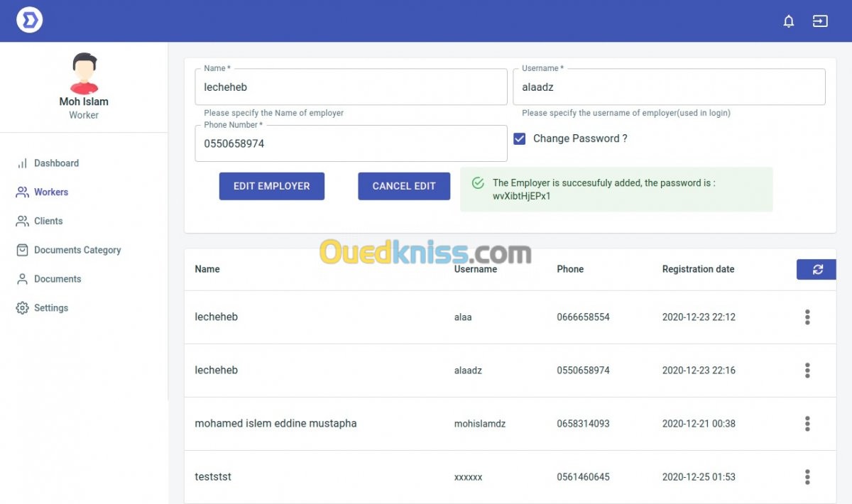Click the Name column header
852x504 pixels.
(207, 269)
